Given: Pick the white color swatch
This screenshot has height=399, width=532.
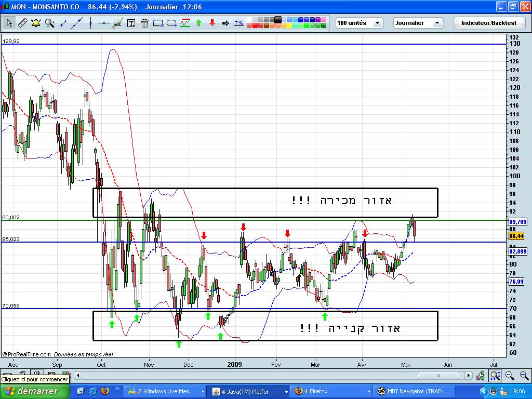Looking at the screenshot, I should click(x=249, y=20).
